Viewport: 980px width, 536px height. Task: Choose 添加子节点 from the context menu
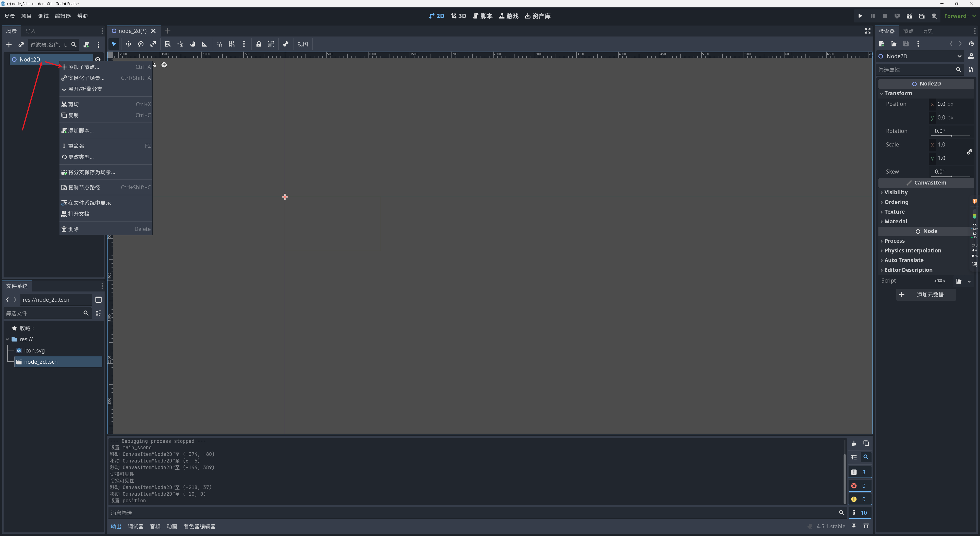point(83,67)
